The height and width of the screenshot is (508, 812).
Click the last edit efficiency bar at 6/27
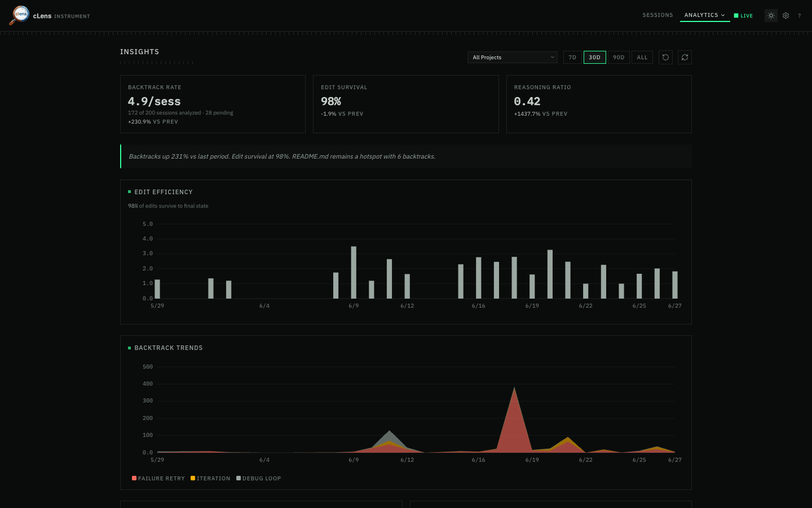coord(675,285)
